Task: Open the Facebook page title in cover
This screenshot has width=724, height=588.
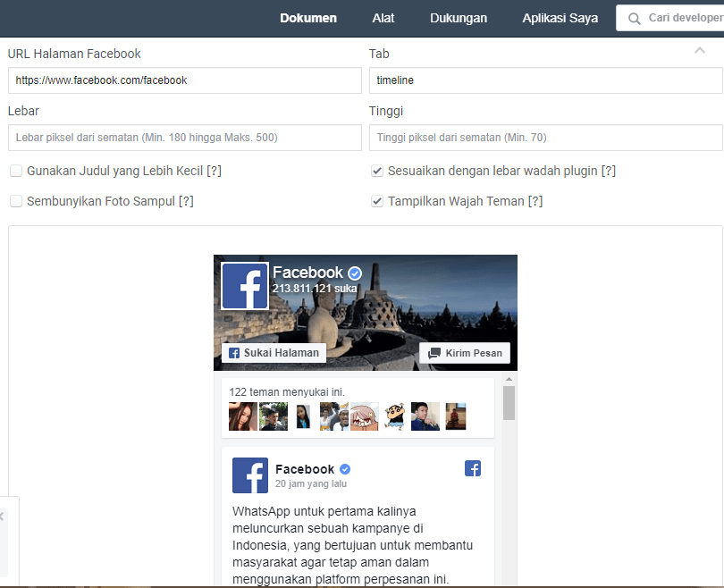Action: pyautogui.click(x=307, y=273)
